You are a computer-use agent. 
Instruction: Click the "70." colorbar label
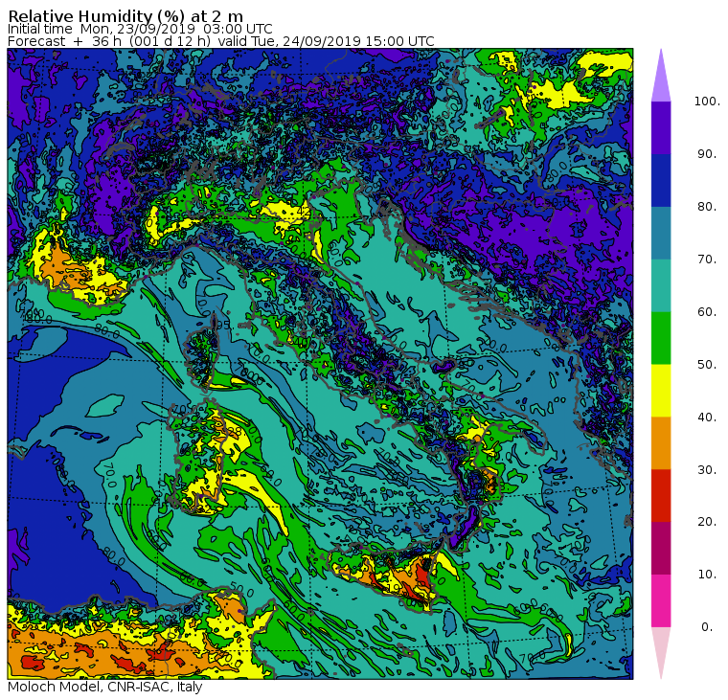coord(707,259)
